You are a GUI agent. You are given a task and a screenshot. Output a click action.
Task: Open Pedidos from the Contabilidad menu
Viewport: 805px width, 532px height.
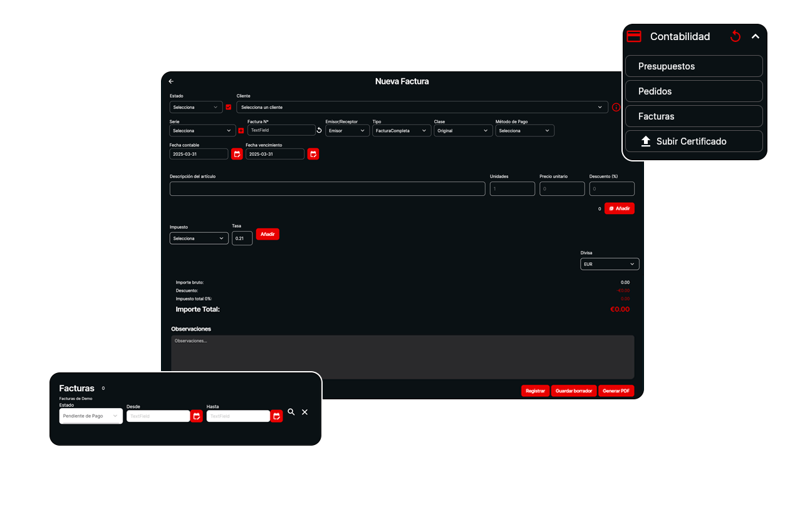(x=693, y=91)
